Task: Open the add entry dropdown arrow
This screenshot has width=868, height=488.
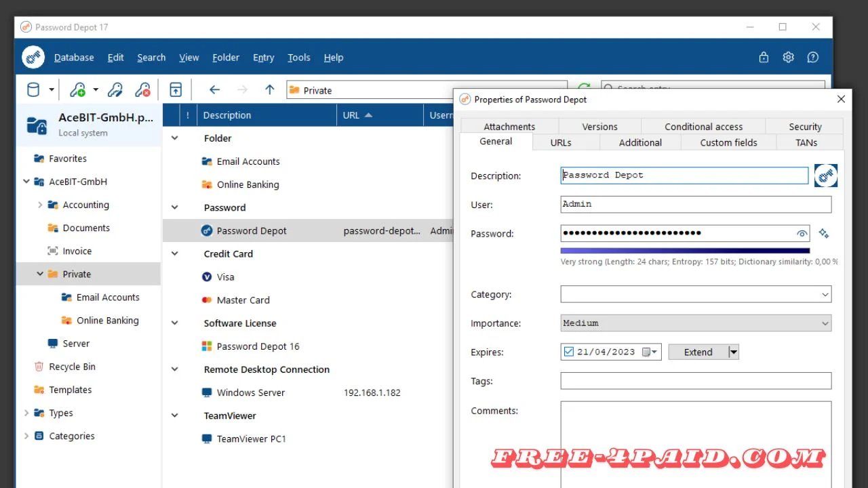Action: [96, 89]
